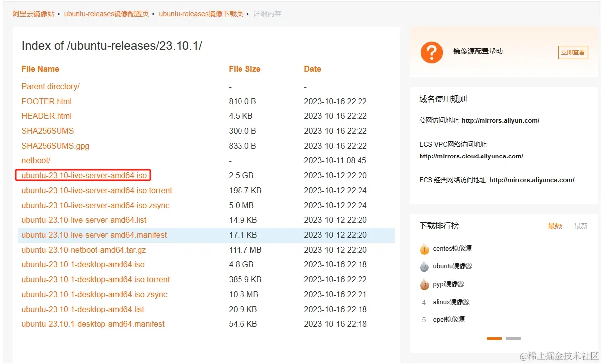This screenshot has height=364, width=602.
Task: Download the desktop-amd64.iso.torrent file
Action: pyautogui.click(x=96, y=279)
